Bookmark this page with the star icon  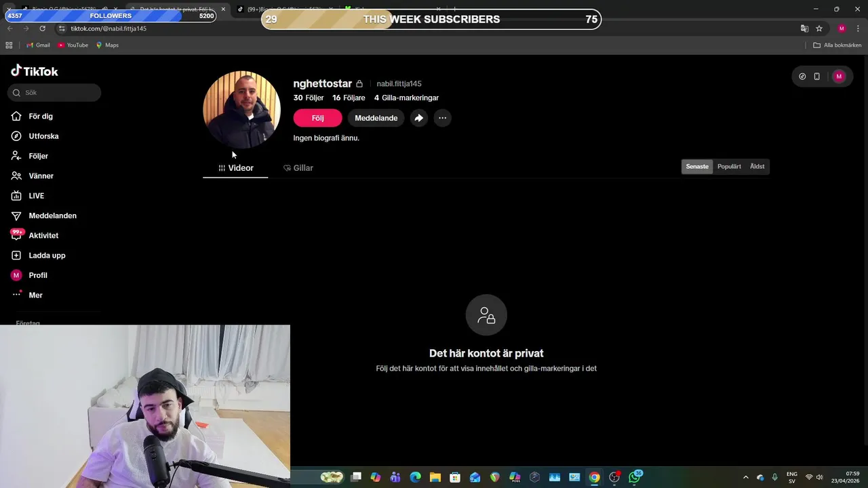click(819, 28)
